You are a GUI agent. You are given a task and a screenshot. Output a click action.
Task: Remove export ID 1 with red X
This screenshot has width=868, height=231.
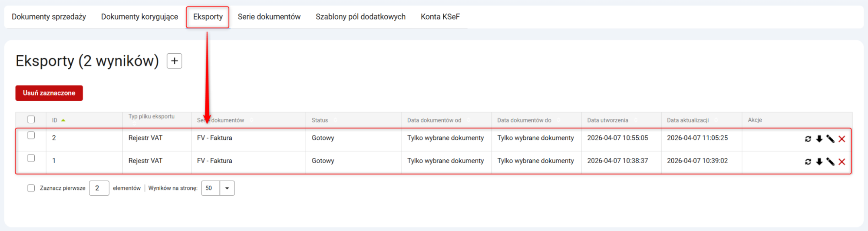point(842,162)
